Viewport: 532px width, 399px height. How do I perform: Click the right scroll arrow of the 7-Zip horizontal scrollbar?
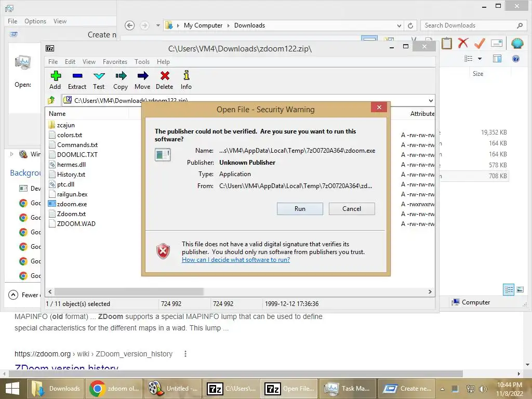(x=430, y=291)
